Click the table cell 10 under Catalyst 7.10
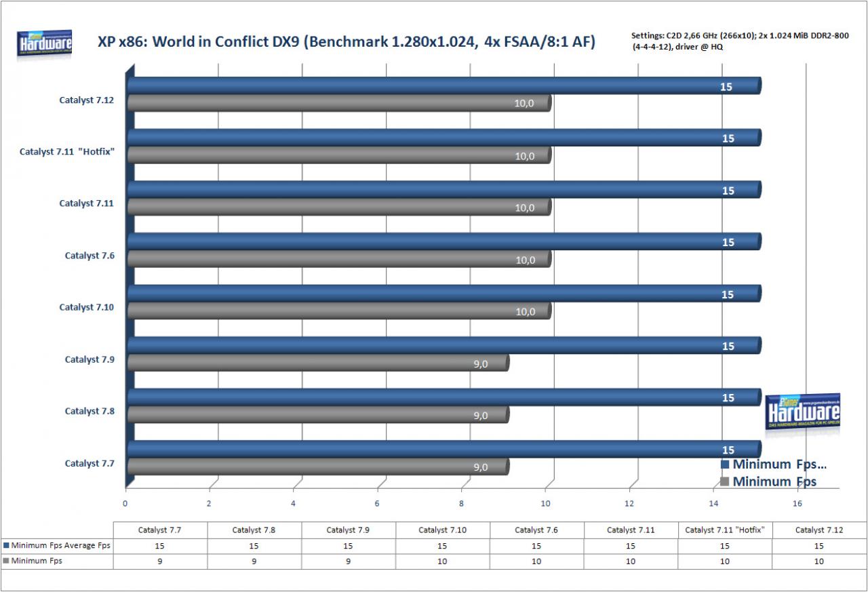The image size is (868, 592). pos(442,561)
